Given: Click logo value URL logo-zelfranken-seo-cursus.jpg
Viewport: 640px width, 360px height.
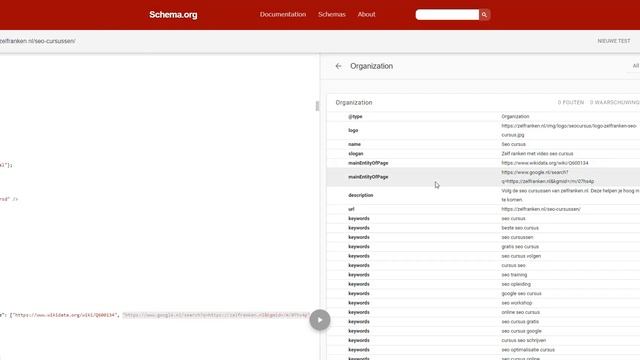Looking at the screenshot, I should click(569, 131).
